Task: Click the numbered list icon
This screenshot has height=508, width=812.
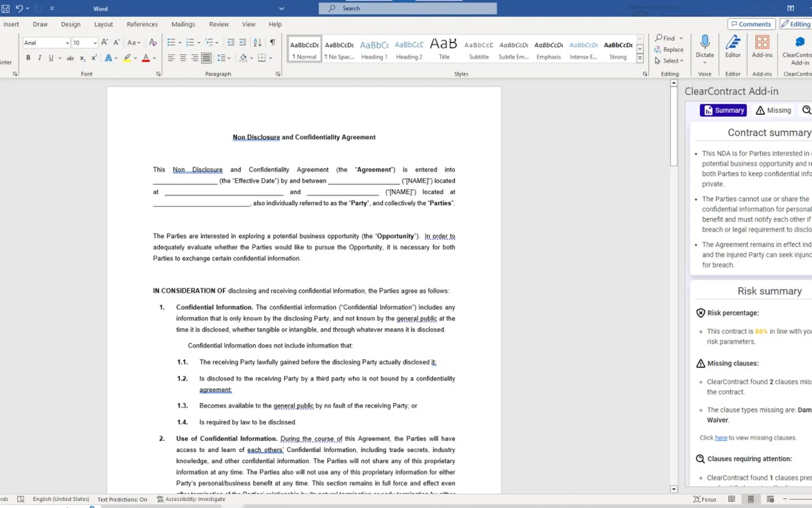Action: point(190,43)
